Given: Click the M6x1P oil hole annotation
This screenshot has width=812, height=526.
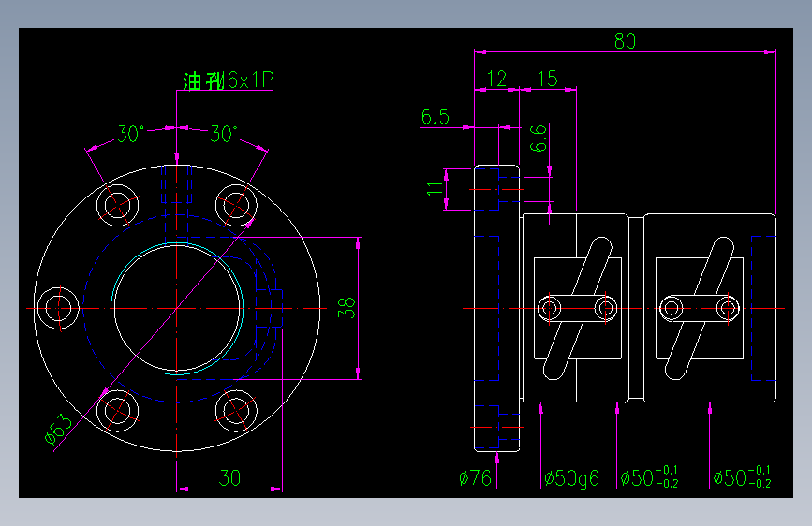Looking at the screenshot, I should [229, 80].
